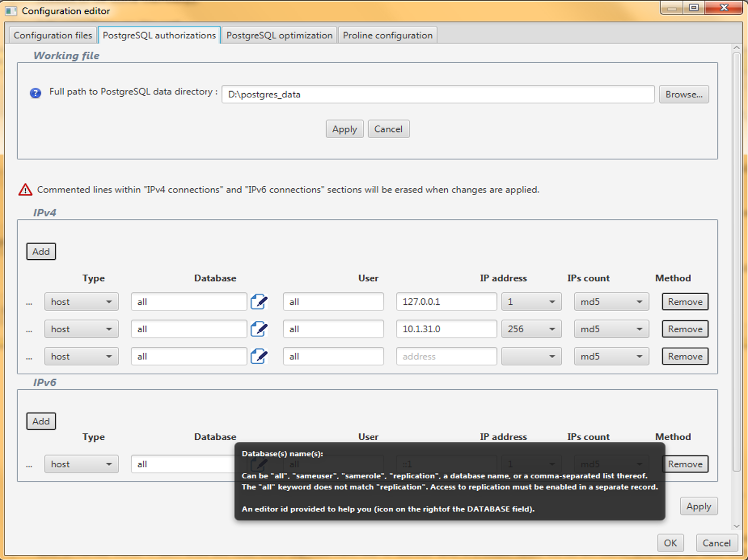Viewport: 748px width, 560px height.
Task: Remove the IPv6 host rule
Action: [685, 464]
